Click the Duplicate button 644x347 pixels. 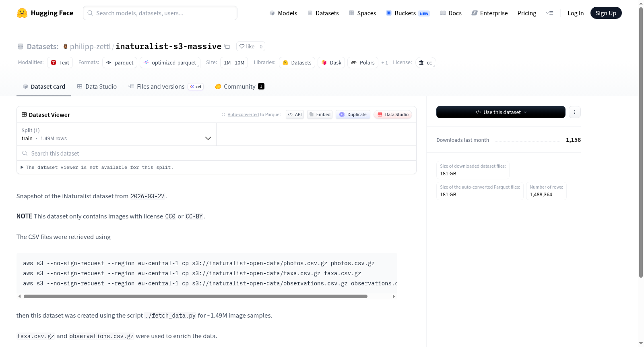(353, 114)
